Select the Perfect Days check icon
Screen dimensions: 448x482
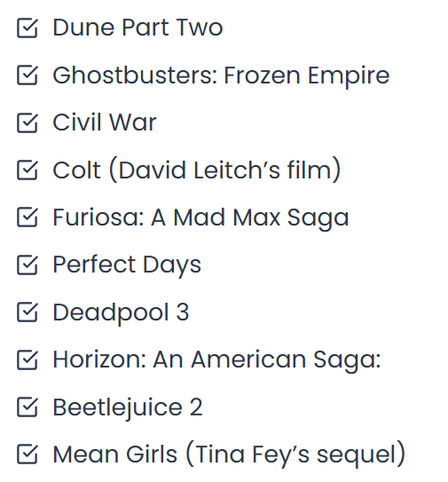coord(28,265)
